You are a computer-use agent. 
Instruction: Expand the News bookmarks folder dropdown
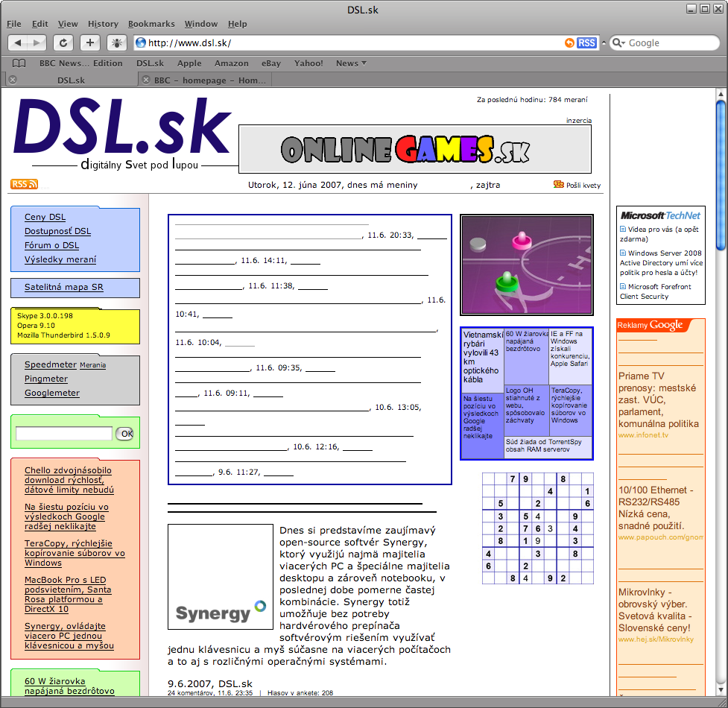click(351, 63)
